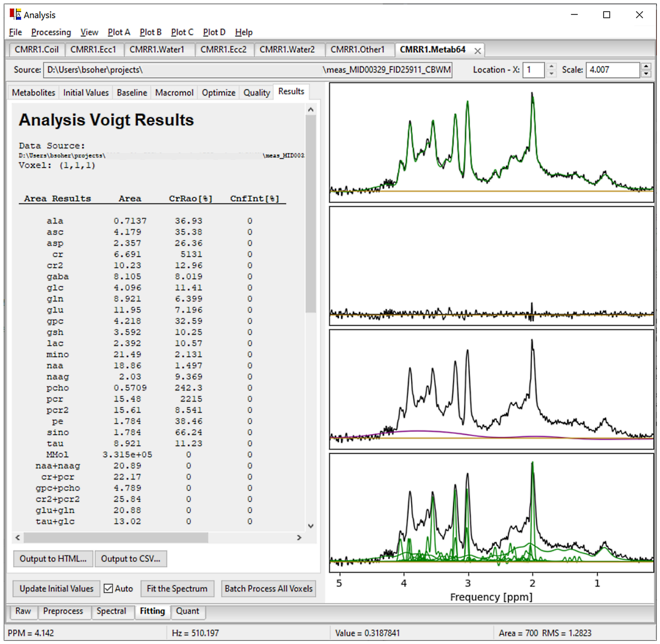The width and height of the screenshot is (660, 644).
Task: Open the Help menu
Action: (244, 32)
